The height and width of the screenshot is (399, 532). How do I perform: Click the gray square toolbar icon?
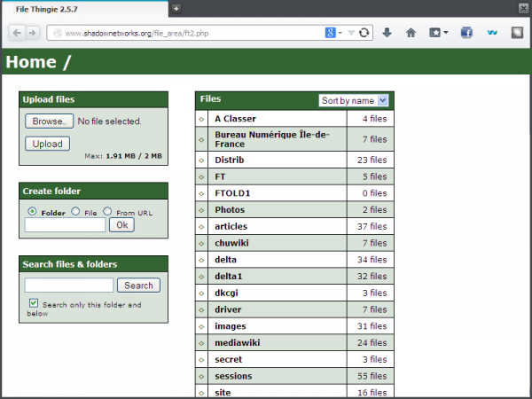tap(517, 33)
